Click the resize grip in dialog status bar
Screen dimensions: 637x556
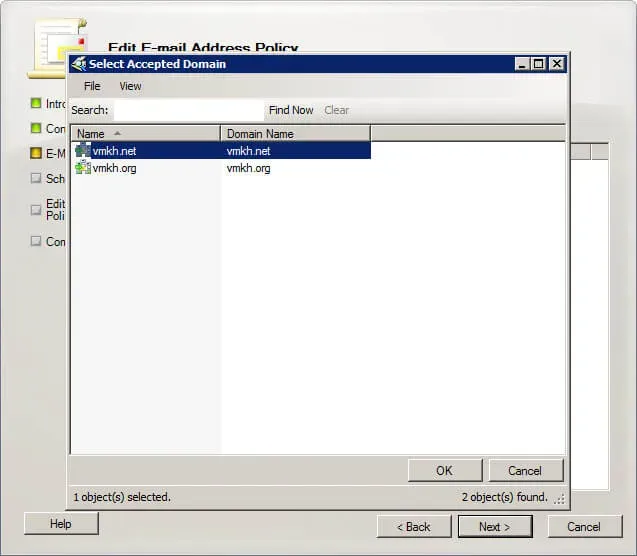[560, 499]
